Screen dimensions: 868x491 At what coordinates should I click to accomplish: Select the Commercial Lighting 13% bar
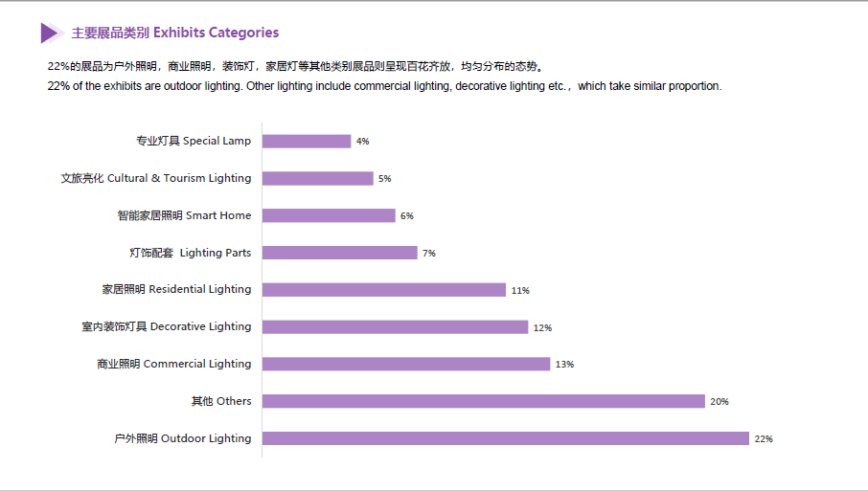pyautogui.click(x=406, y=364)
